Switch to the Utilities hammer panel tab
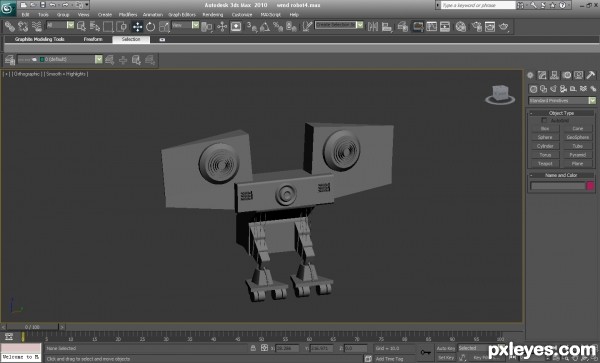Viewport: 600px width, 363px height. click(590, 75)
